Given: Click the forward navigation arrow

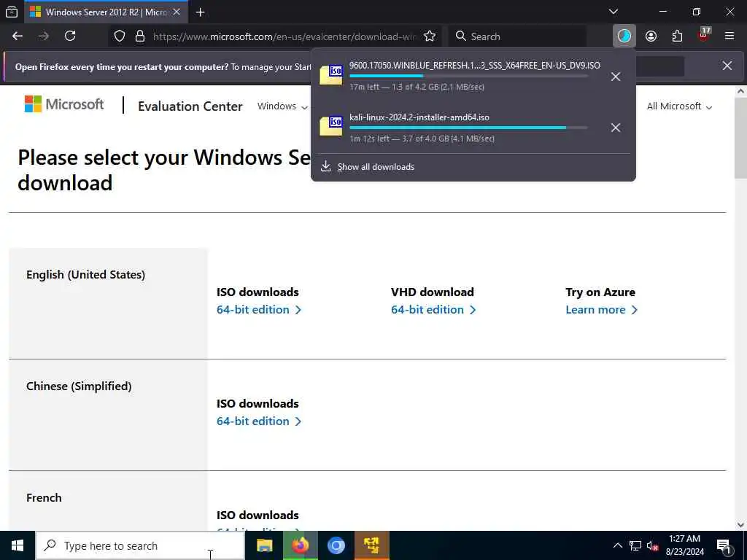Looking at the screenshot, I should pos(43,36).
